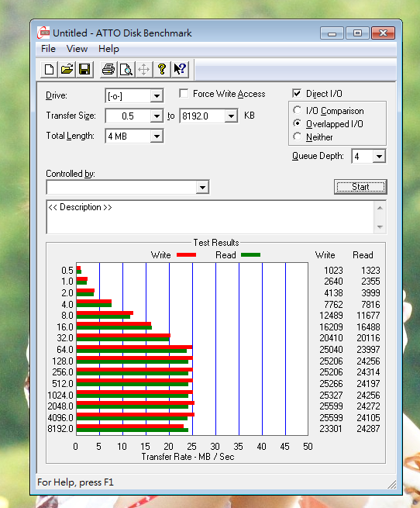Image resolution: width=420 pixels, height=508 pixels.
Task: Select I/O Comparison radio option
Action: (297, 110)
